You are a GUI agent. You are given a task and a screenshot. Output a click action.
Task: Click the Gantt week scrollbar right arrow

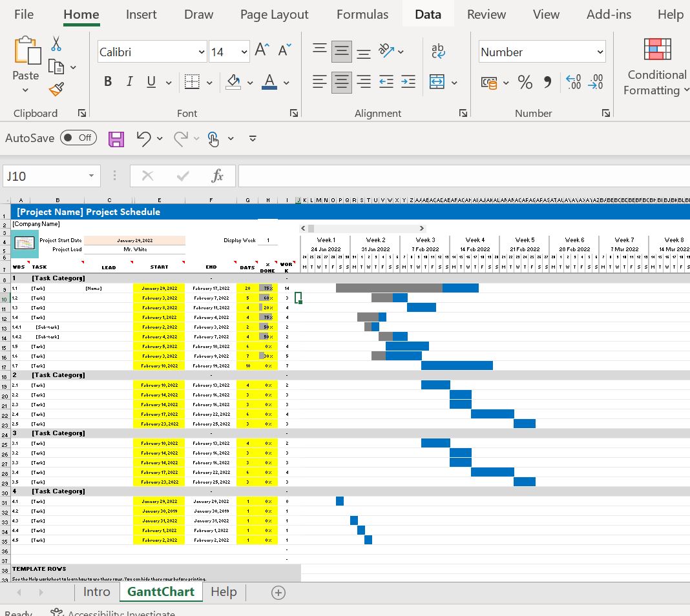422,228
